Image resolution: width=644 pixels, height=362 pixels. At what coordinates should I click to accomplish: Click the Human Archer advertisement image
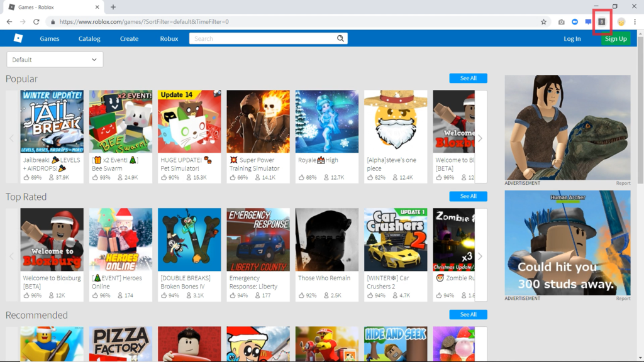568,243
